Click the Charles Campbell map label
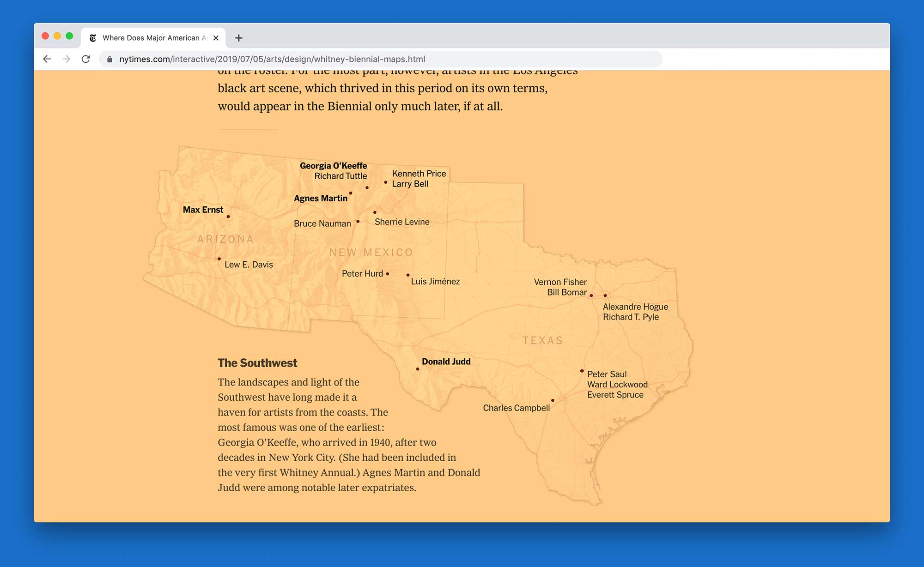 point(516,408)
